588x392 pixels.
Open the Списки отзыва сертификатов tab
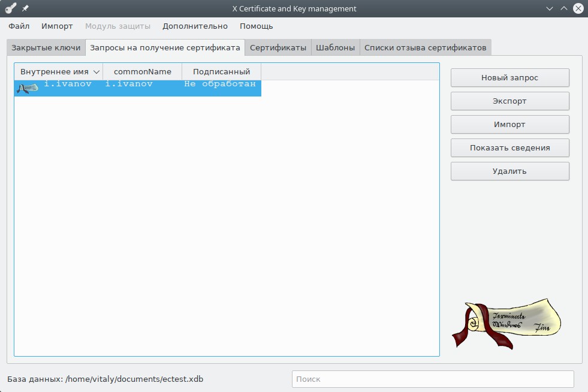(x=425, y=47)
